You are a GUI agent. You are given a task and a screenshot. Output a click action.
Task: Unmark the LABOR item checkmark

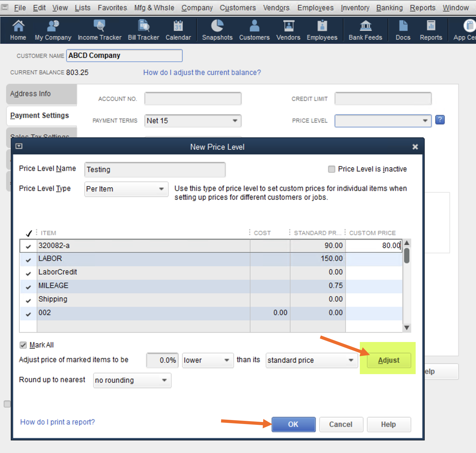click(28, 260)
